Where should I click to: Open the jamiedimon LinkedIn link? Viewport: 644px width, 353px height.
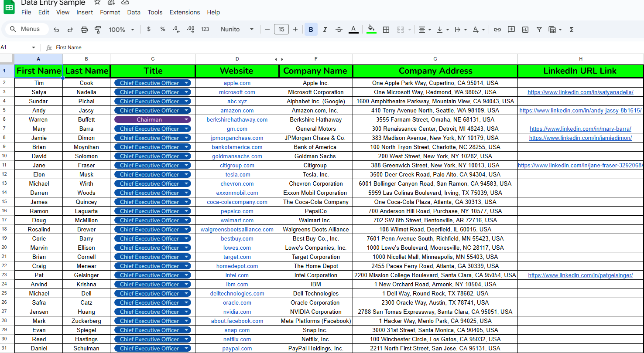pyautogui.click(x=580, y=138)
